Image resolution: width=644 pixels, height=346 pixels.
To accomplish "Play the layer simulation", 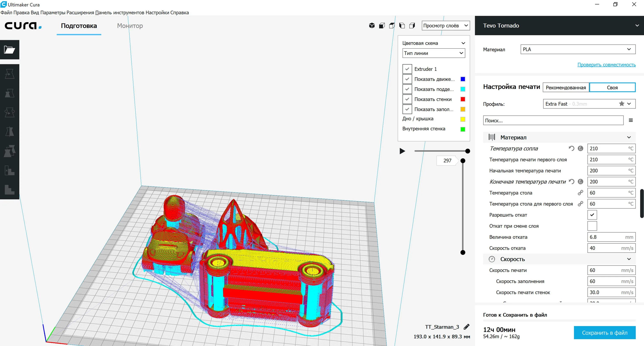I will coord(402,151).
